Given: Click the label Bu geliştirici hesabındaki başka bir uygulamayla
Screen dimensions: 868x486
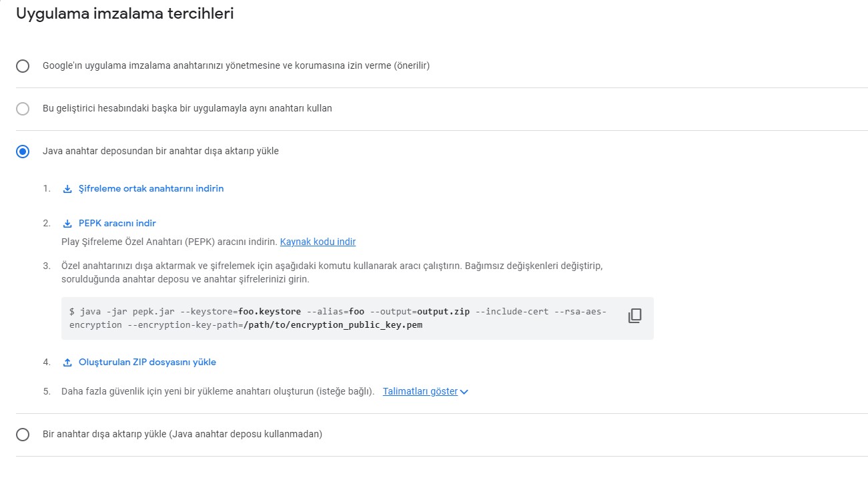Looking at the screenshot, I should (x=187, y=108).
